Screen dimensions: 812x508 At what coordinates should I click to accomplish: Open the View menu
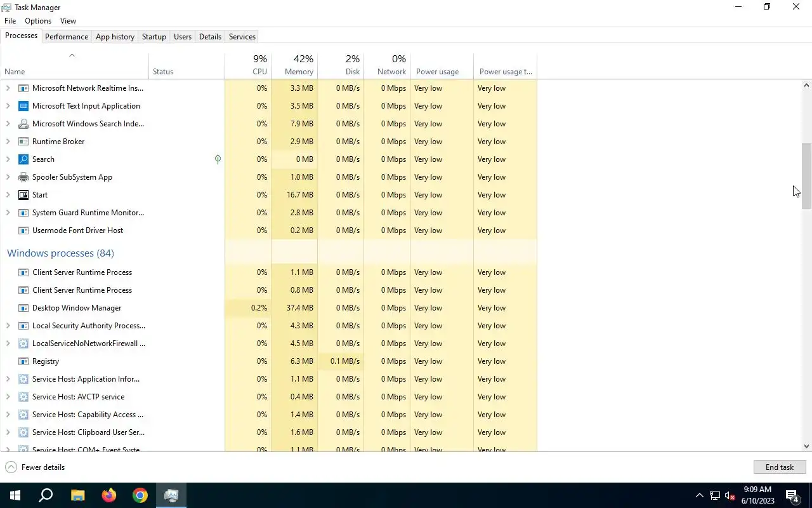pos(68,21)
